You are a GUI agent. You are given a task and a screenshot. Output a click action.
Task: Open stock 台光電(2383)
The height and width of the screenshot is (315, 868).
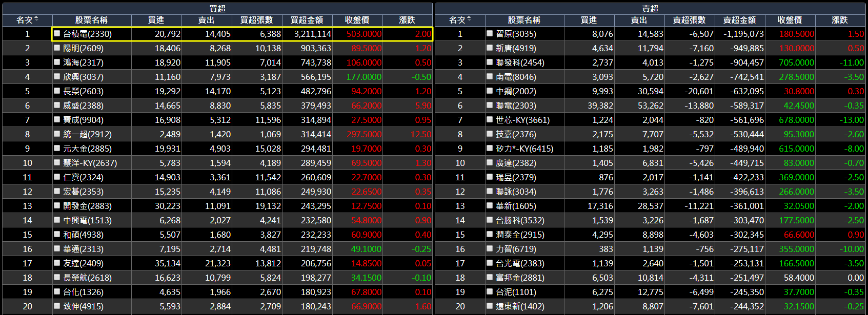pyautogui.click(x=520, y=263)
